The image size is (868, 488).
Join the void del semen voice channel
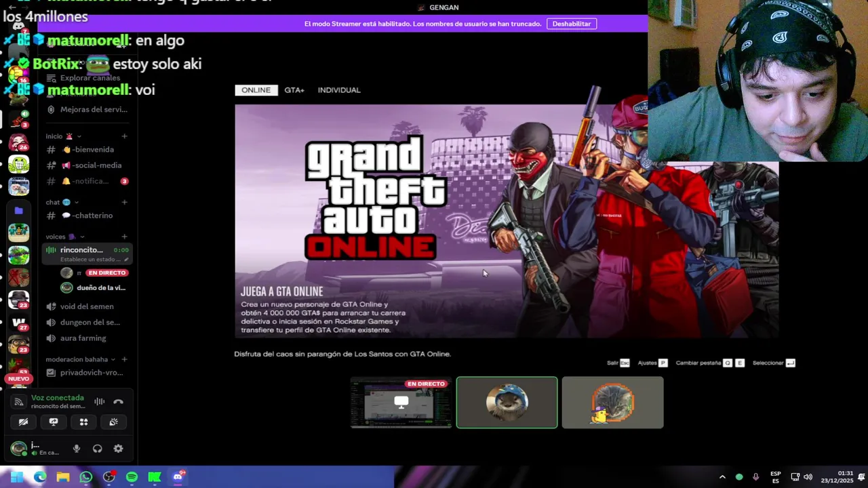coord(87,306)
